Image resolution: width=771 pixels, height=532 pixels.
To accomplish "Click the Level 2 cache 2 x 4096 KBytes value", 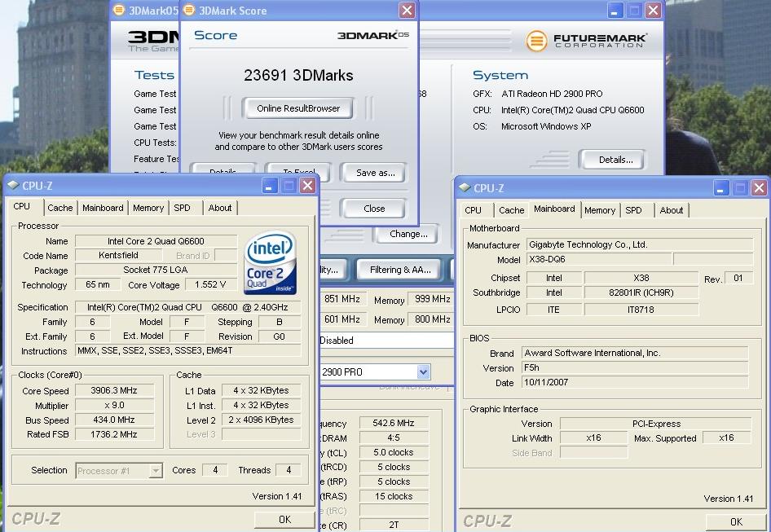I will (261, 420).
